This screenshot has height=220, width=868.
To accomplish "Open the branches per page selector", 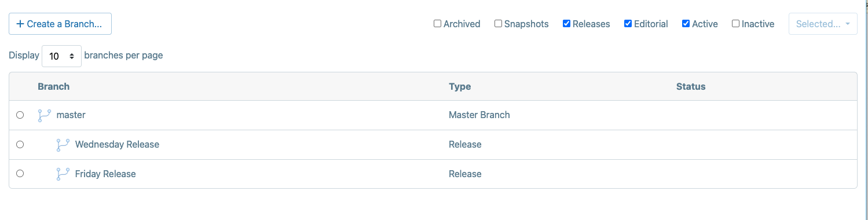I will pyautogui.click(x=61, y=56).
